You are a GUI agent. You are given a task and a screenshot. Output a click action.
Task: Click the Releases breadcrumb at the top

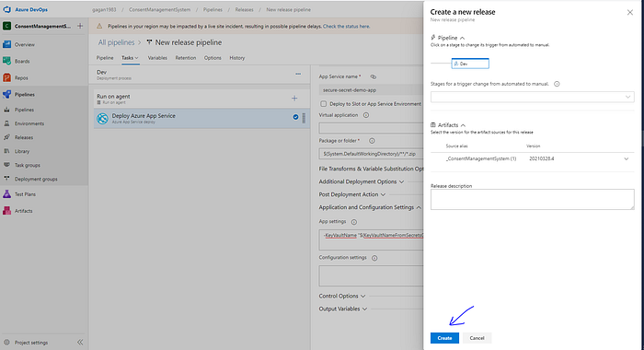[245, 9]
